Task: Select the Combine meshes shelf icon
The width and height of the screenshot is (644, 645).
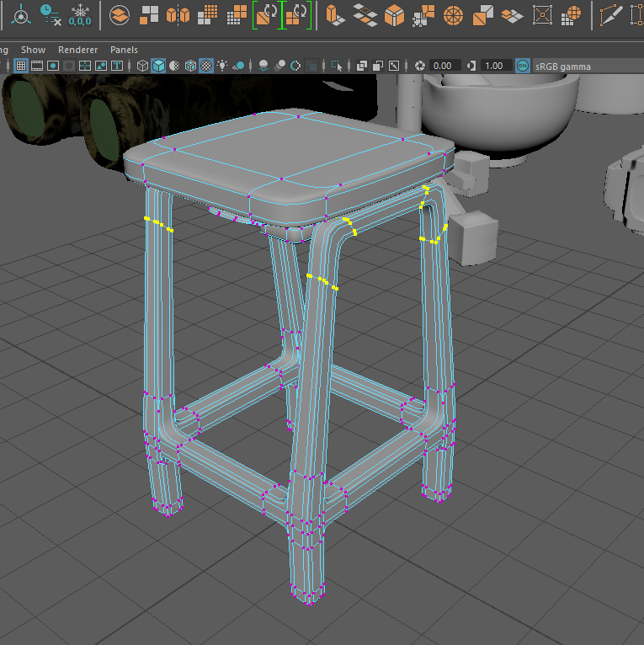Action: point(149,14)
